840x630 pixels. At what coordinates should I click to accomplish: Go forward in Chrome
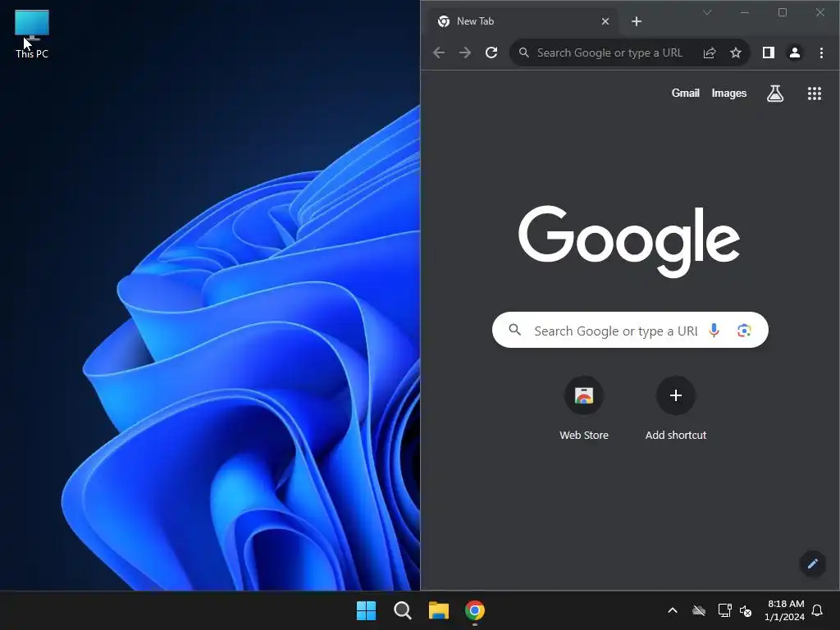point(465,52)
